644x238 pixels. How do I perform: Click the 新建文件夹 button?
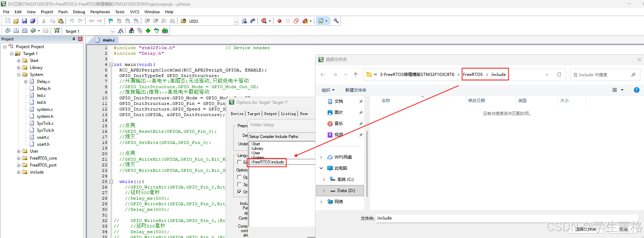[x=355, y=90]
